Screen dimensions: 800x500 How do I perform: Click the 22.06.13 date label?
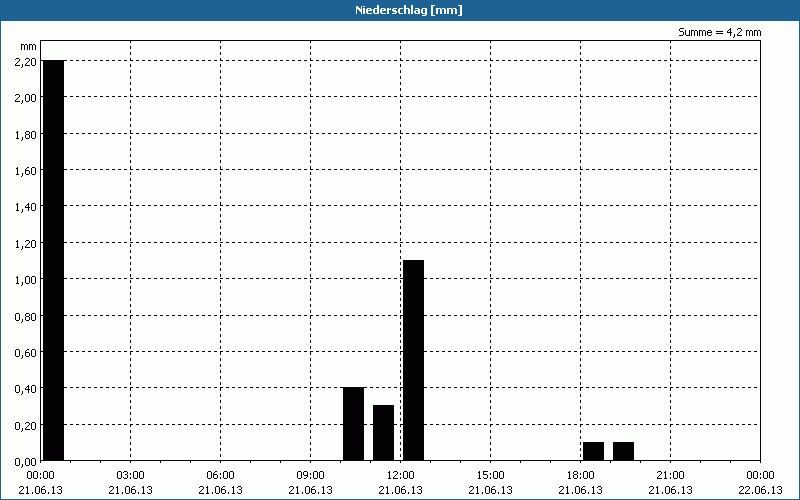tap(760, 490)
